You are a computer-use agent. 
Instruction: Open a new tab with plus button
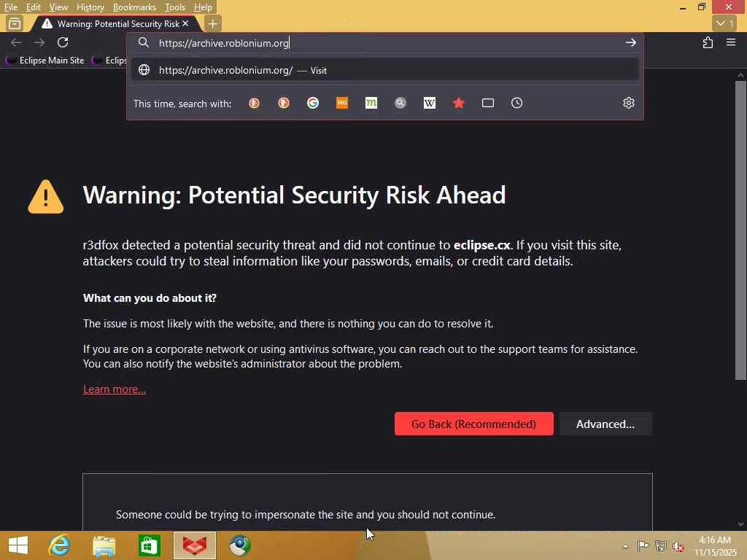click(x=213, y=23)
